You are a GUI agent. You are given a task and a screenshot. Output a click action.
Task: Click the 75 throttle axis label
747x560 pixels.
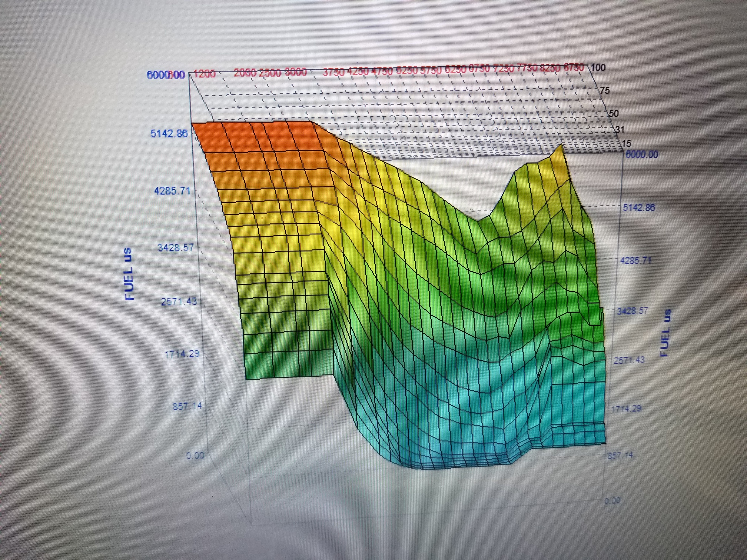(604, 91)
